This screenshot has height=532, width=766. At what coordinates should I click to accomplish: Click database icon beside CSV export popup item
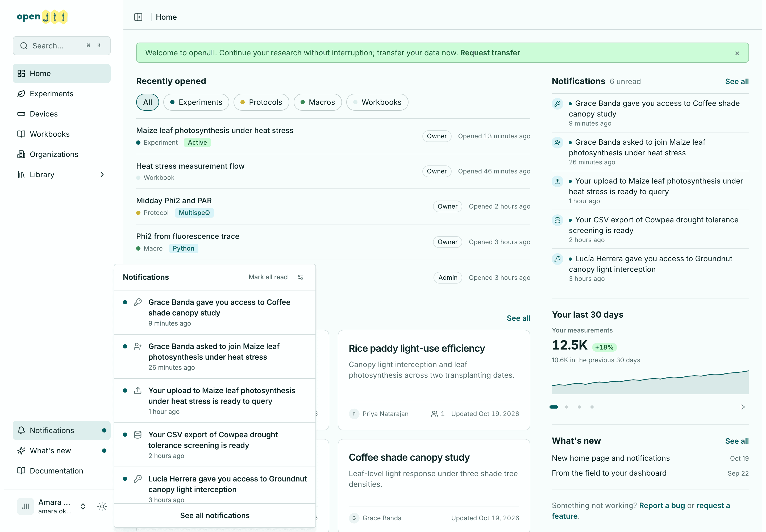coord(138,435)
